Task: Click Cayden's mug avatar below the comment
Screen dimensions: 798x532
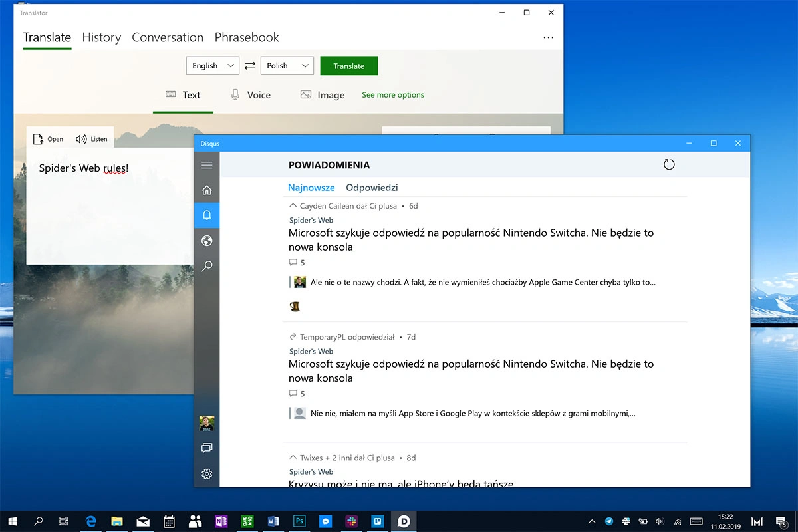Action: click(295, 306)
